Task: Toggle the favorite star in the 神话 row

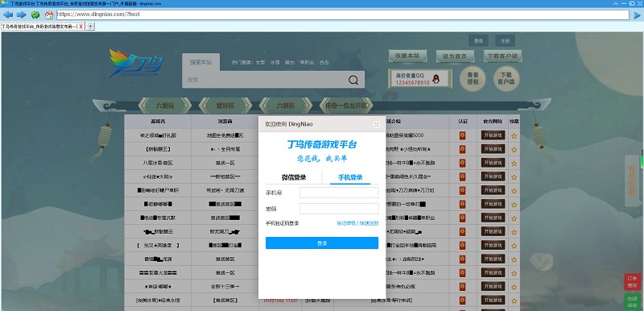Action: [x=514, y=286]
